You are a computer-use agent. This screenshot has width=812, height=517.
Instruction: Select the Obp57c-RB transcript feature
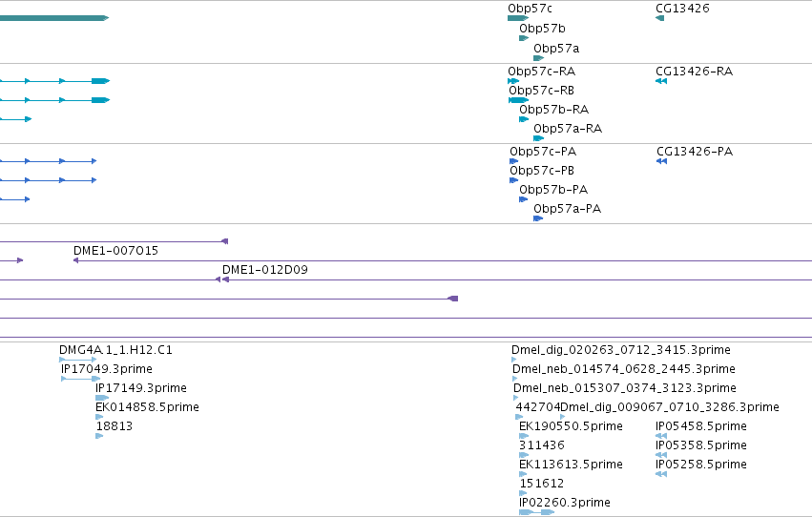tap(518, 100)
